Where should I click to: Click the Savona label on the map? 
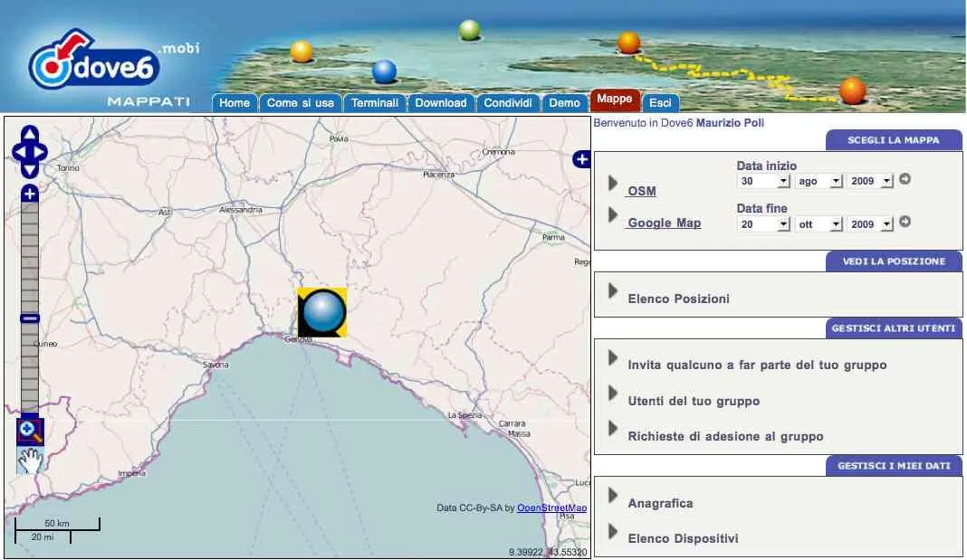tap(215, 365)
